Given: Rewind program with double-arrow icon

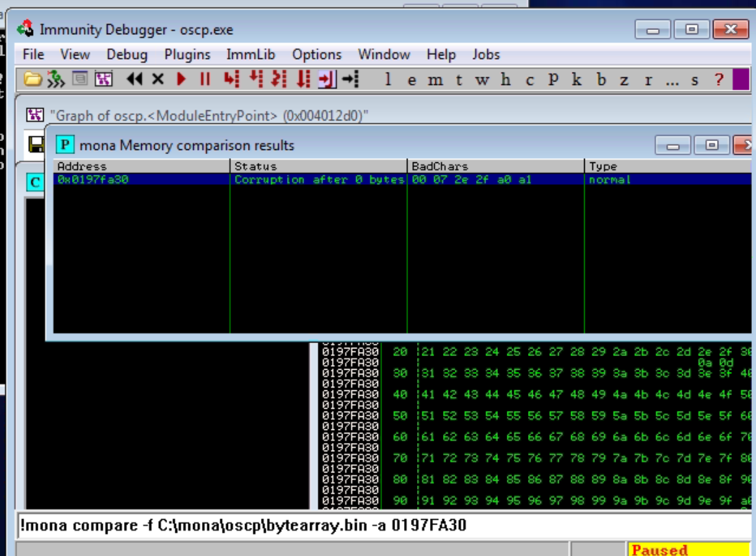Looking at the screenshot, I should tap(134, 79).
